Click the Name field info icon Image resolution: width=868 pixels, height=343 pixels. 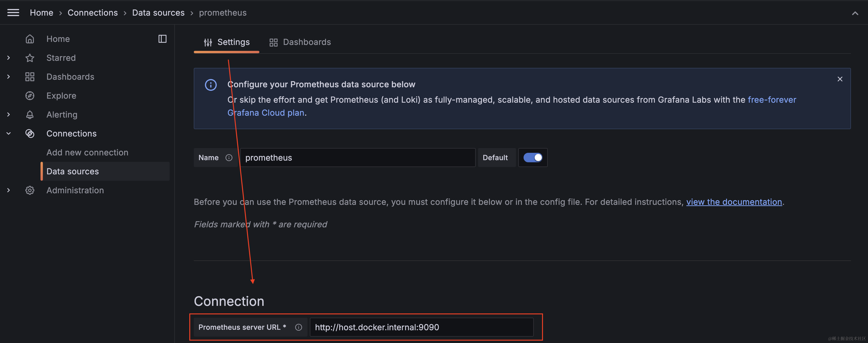point(229,158)
